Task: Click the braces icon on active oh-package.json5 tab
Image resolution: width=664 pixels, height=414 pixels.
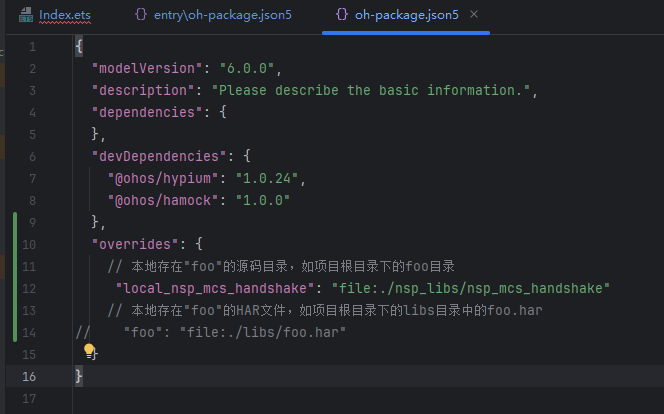Action: click(342, 16)
